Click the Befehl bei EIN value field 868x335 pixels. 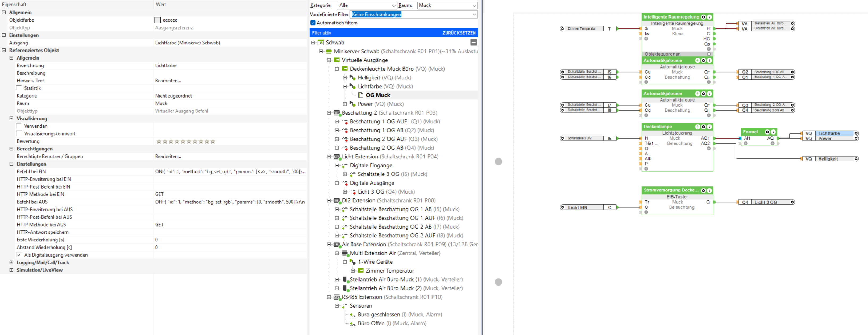coord(230,172)
